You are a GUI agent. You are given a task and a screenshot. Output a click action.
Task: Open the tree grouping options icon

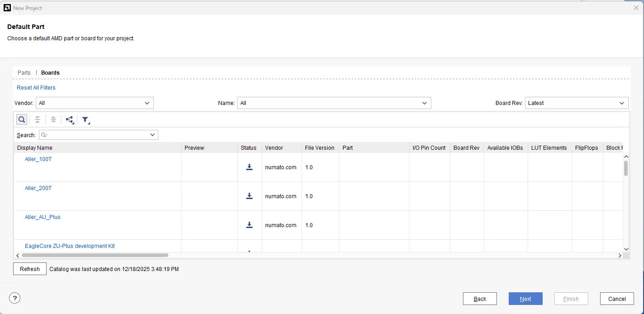[x=70, y=119]
